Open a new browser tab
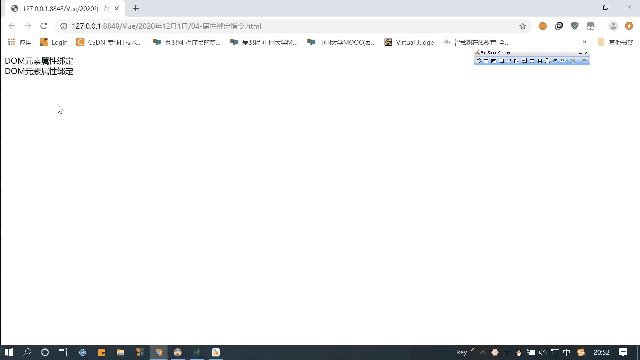The image size is (640, 360). pyautogui.click(x=136, y=8)
